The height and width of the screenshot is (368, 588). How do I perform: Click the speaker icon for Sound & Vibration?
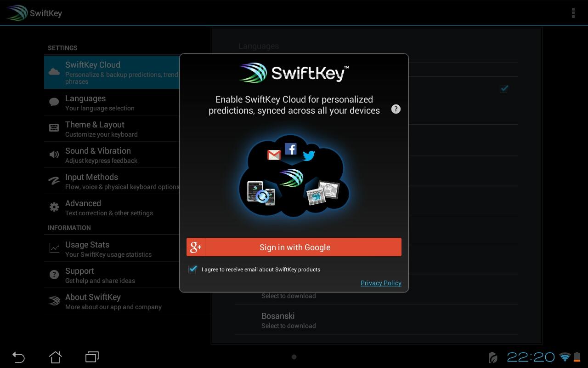click(54, 155)
